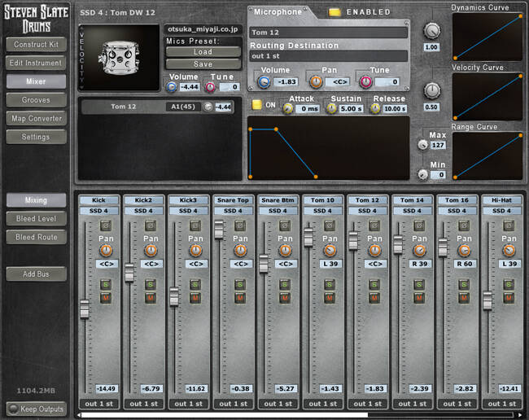The width and height of the screenshot is (529, 420).
Task: Open the Bleed Level tab
Action: (x=36, y=219)
